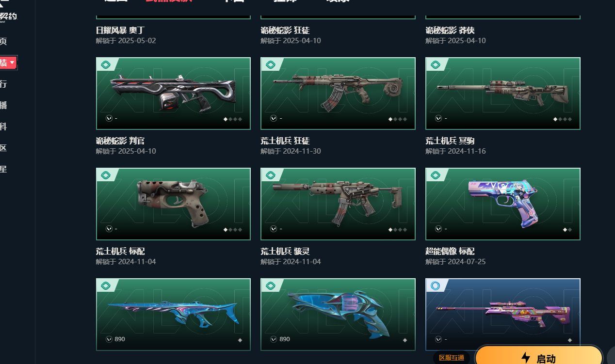Open the 诡秘蛇影 判官 shotgun thumbnail
615x364 pixels.
coord(173,94)
